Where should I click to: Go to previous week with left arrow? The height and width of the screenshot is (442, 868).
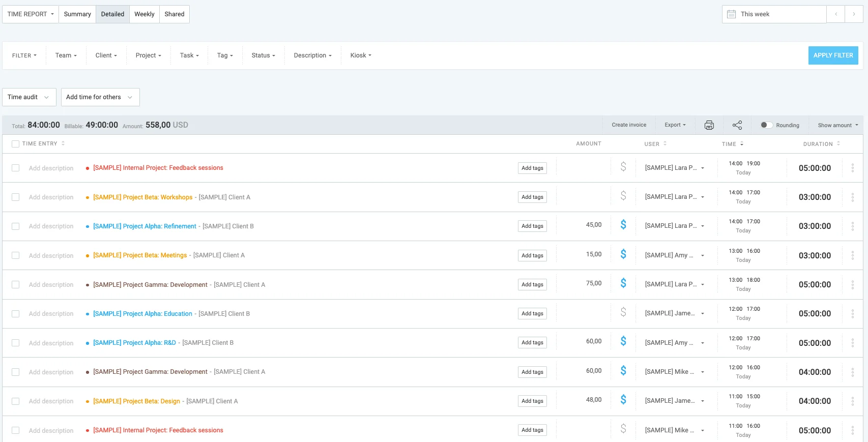pos(836,14)
